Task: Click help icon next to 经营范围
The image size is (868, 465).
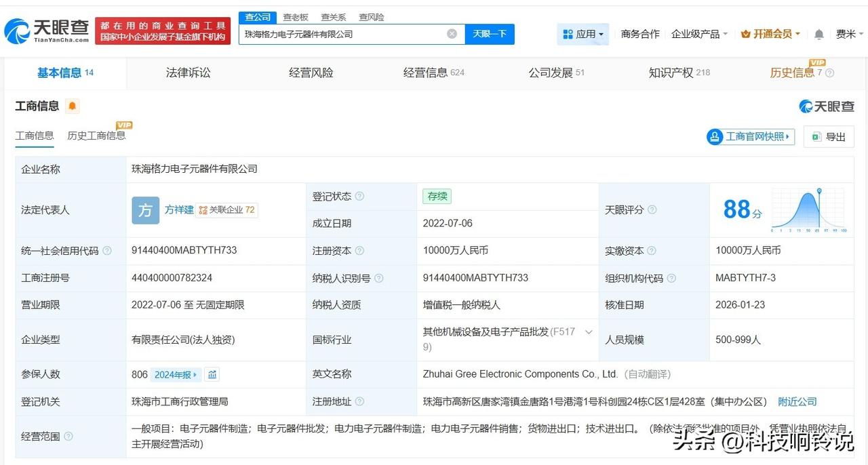Action: [x=68, y=437]
